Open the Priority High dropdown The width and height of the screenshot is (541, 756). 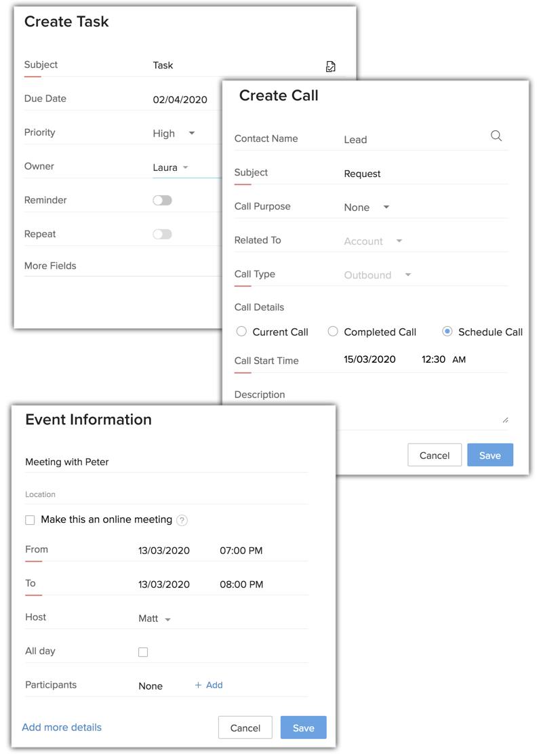[x=174, y=134]
